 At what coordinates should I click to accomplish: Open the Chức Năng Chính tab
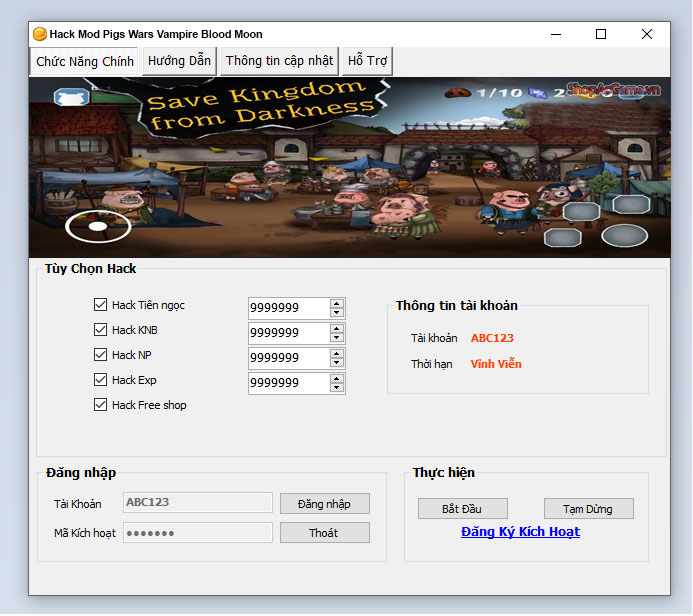coord(85,61)
